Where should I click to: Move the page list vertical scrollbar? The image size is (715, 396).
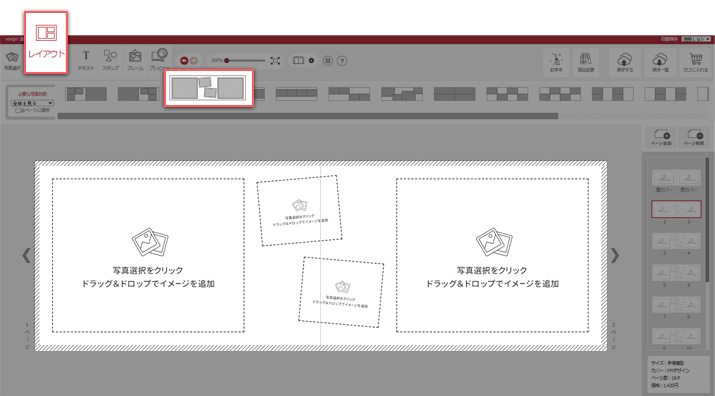[707, 219]
